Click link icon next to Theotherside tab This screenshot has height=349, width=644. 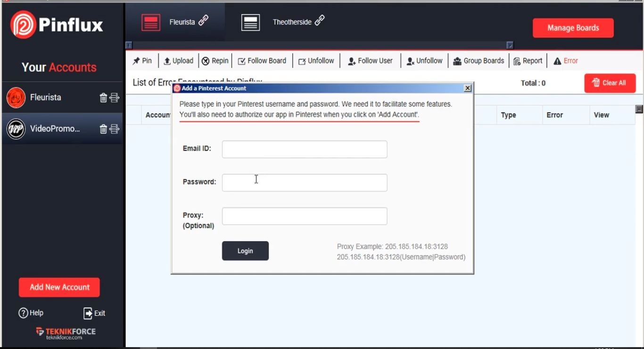(x=319, y=20)
